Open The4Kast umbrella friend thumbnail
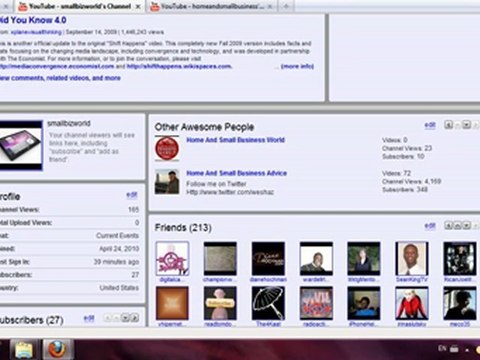 [268, 303]
